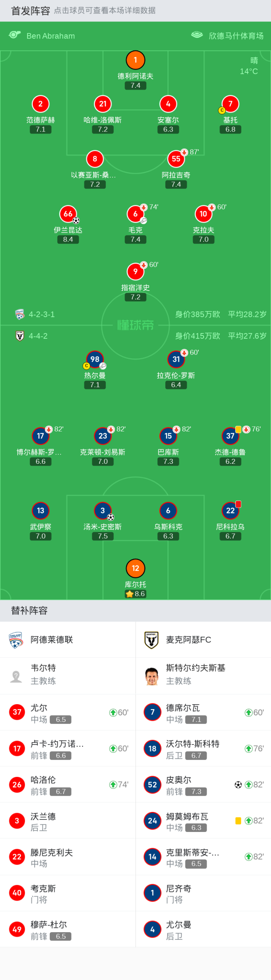Select goalkeeper 库尔托 number 12 badge

(x=135, y=568)
